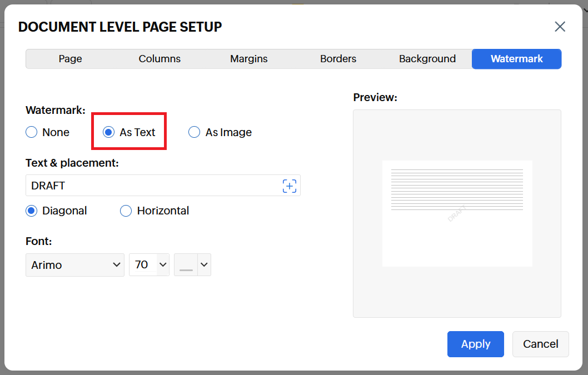Set watermark placement to Diagonal
The height and width of the screenshot is (375, 588).
pos(32,211)
